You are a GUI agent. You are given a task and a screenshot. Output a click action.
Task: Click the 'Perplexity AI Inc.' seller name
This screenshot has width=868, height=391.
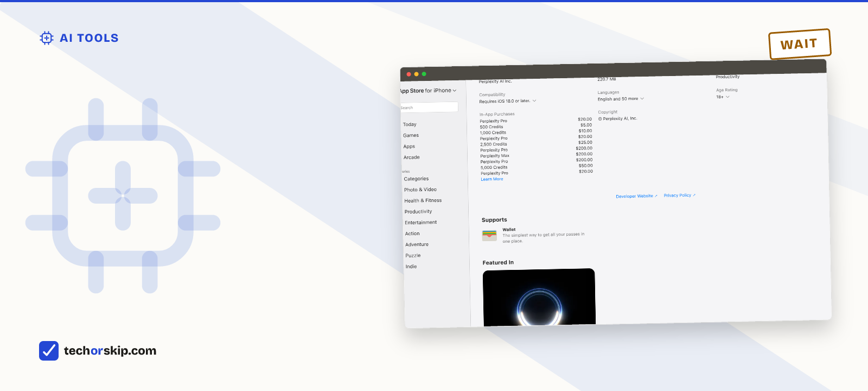pyautogui.click(x=495, y=81)
